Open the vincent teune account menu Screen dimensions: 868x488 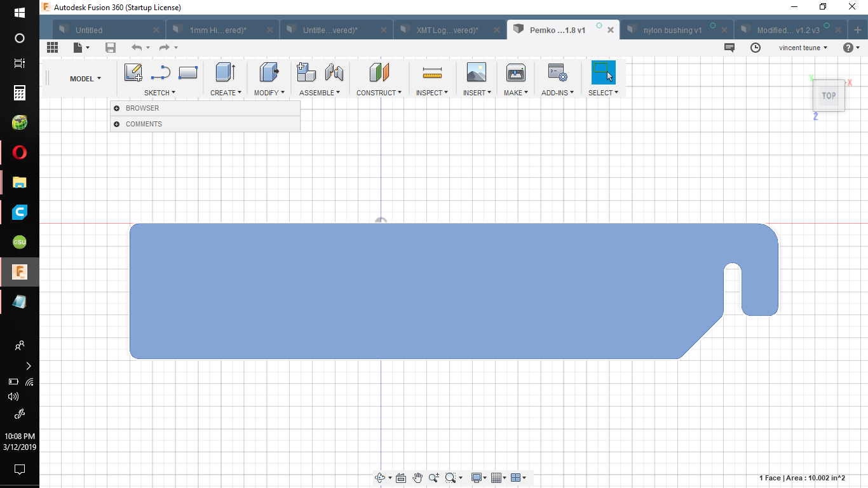(x=803, y=48)
